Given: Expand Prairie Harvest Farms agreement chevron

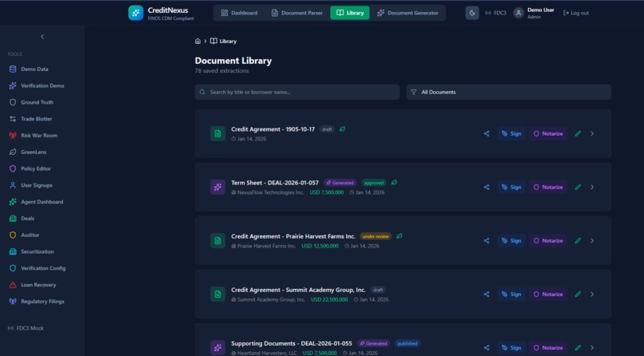Looking at the screenshot, I should [x=592, y=241].
